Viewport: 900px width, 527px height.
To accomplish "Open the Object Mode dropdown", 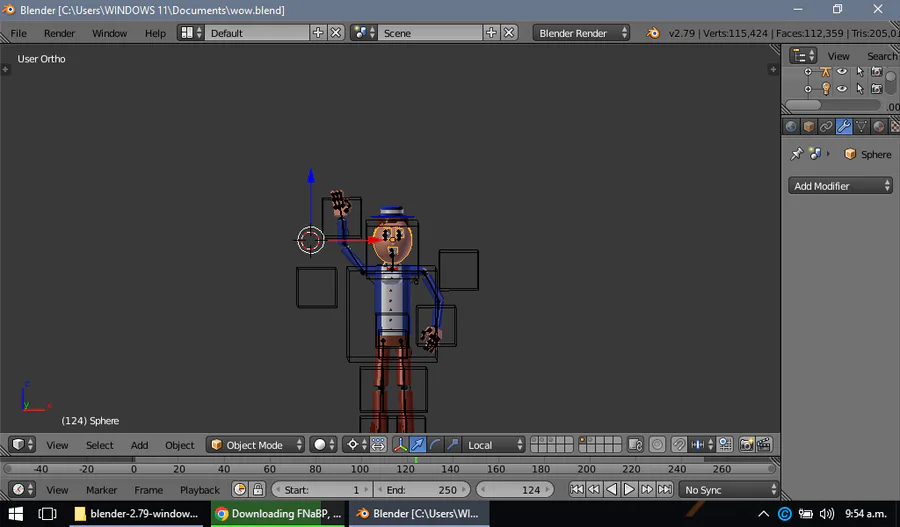I will pyautogui.click(x=255, y=444).
